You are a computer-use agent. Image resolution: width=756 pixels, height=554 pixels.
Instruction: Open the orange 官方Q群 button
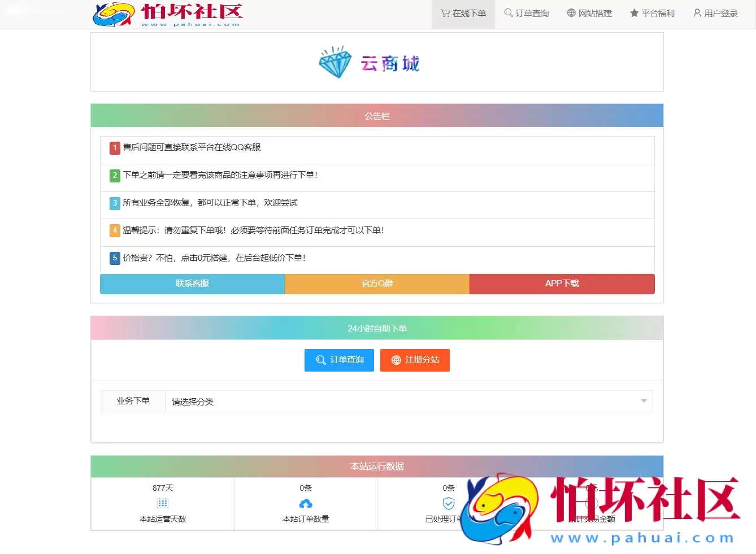pos(377,283)
